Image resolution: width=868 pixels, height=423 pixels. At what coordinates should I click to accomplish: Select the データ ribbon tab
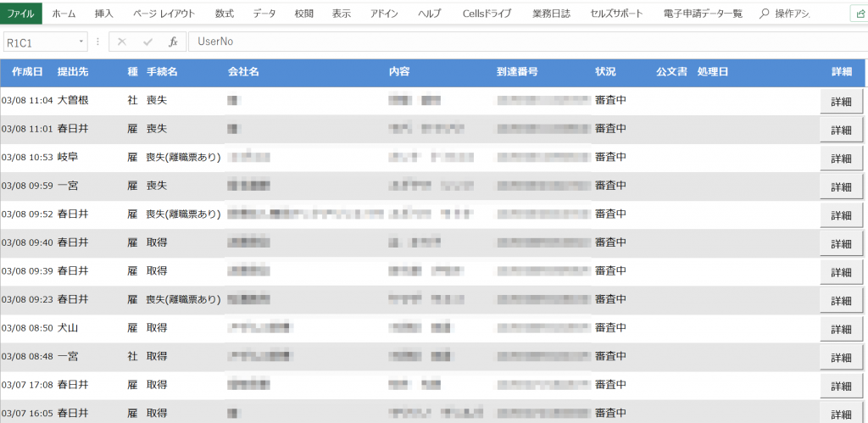click(x=264, y=14)
